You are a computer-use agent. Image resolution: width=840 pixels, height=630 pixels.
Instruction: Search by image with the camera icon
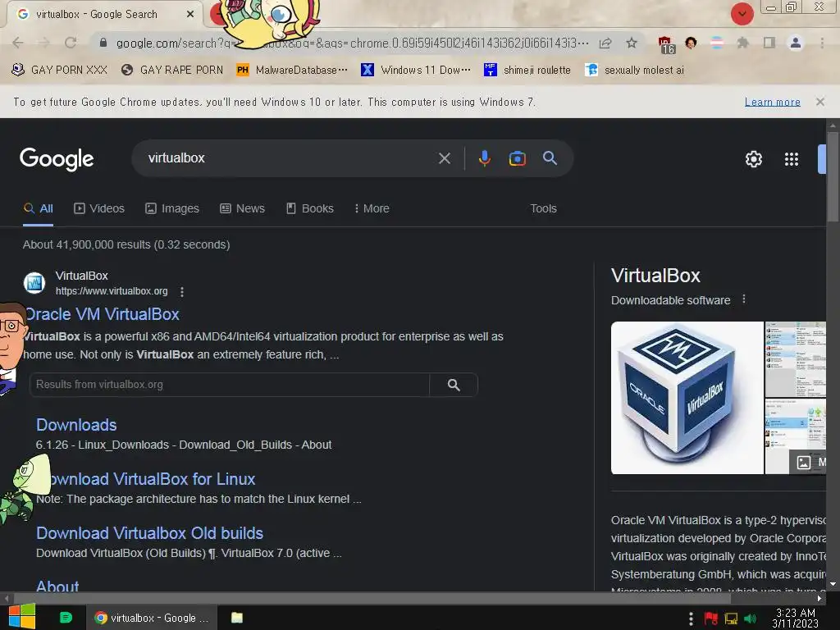coord(517,158)
